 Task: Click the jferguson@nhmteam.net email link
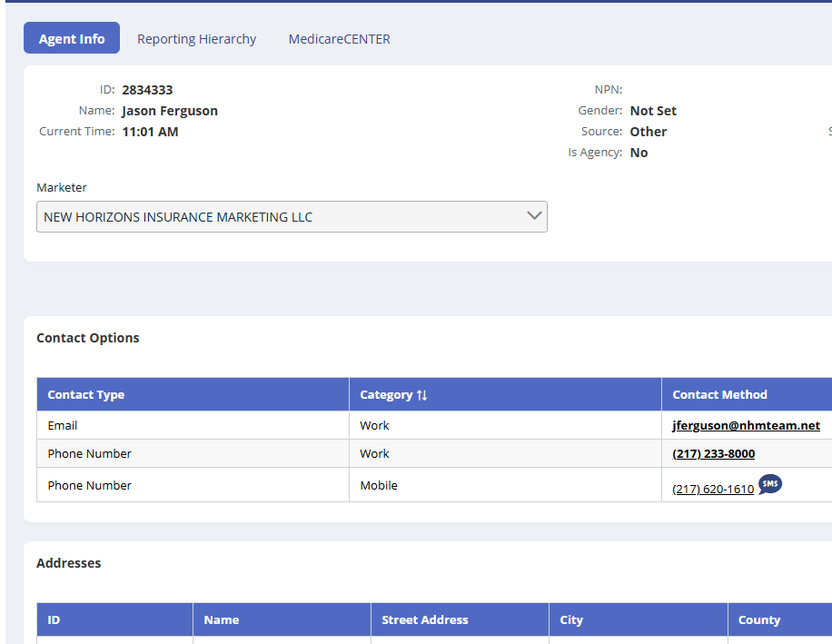(x=746, y=425)
